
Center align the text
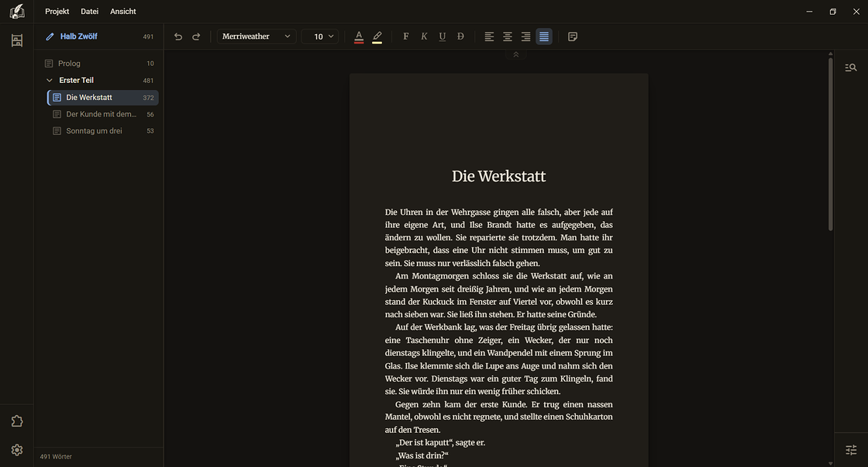click(x=508, y=36)
